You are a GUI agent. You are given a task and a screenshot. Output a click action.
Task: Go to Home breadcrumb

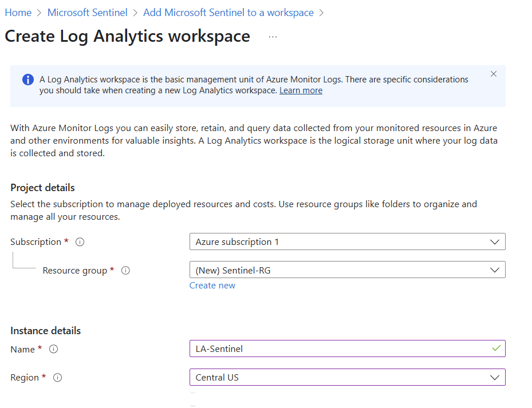tap(18, 13)
